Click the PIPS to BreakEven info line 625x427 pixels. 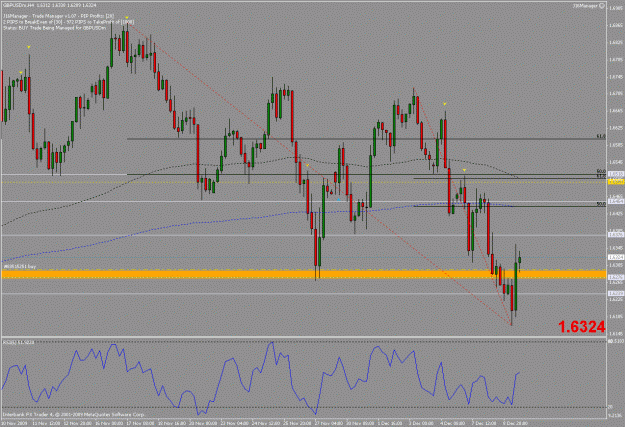(69, 22)
